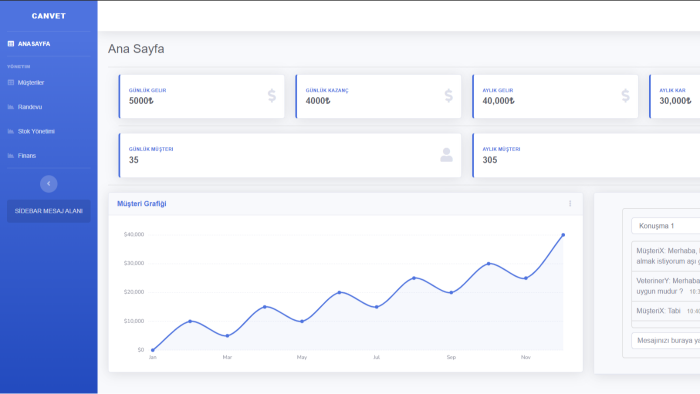Click the dollar icon on Aylık Gelir card
The width and height of the screenshot is (700, 394).
tap(625, 96)
